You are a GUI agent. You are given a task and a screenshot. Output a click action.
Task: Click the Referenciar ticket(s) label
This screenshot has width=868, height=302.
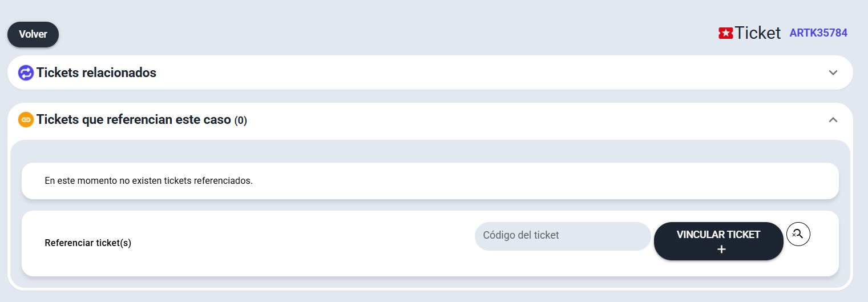click(x=88, y=243)
